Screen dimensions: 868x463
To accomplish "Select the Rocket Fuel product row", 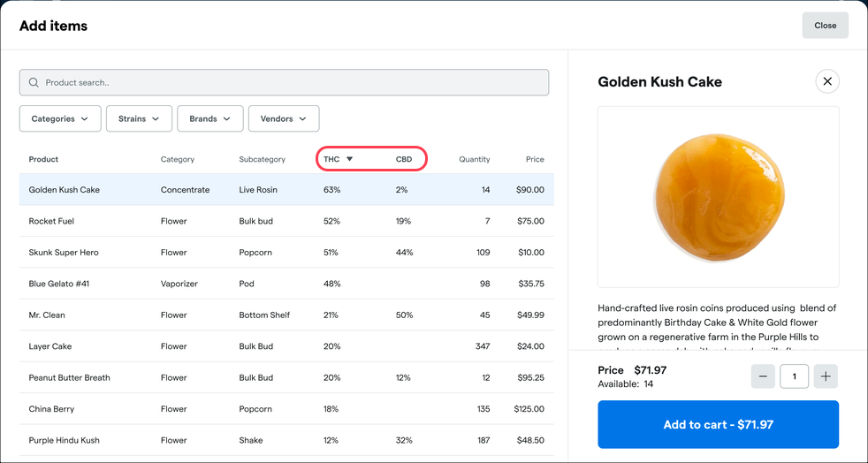I will (x=286, y=221).
